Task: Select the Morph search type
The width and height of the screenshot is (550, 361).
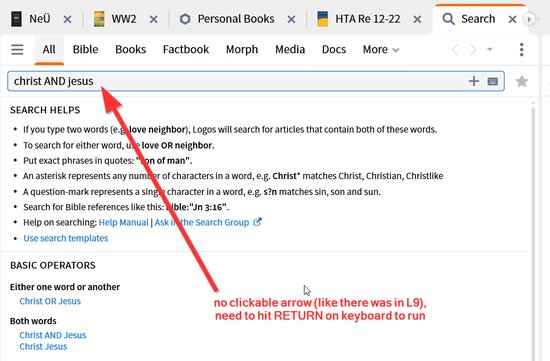Action: 242,49
